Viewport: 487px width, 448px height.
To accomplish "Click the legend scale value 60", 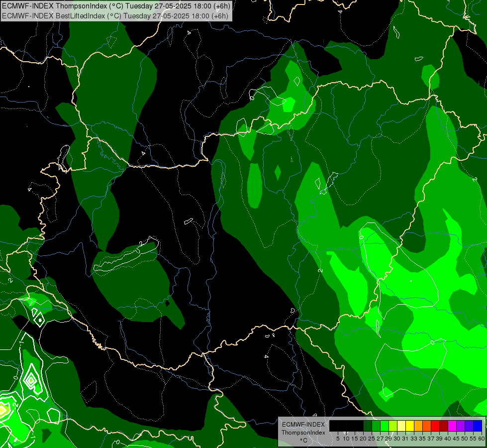I will point(482,439).
